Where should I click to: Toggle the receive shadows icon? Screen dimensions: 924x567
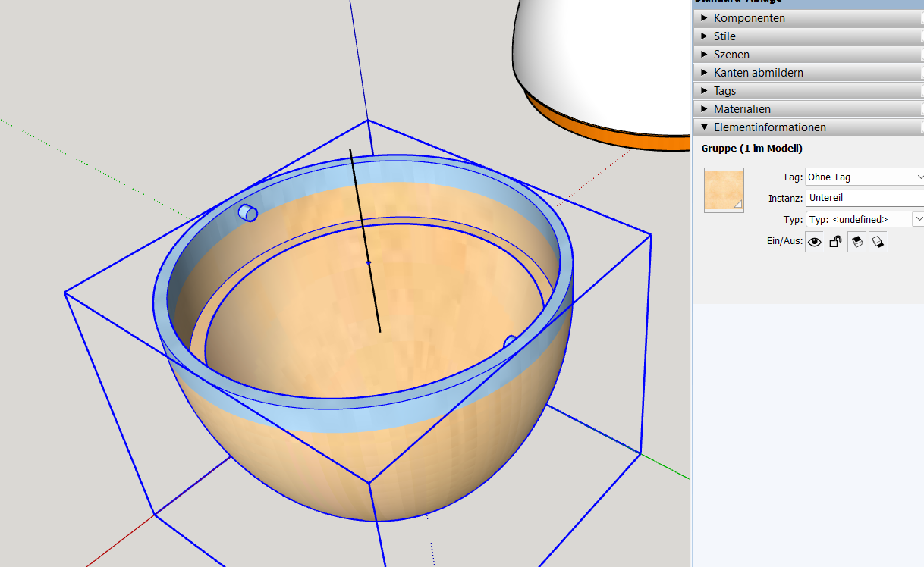click(878, 242)
